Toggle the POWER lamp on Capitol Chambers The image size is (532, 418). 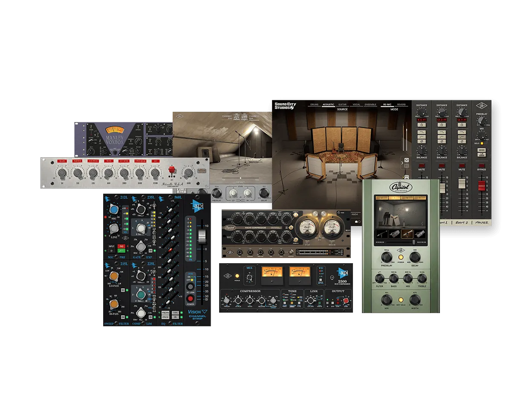(401, 258)
